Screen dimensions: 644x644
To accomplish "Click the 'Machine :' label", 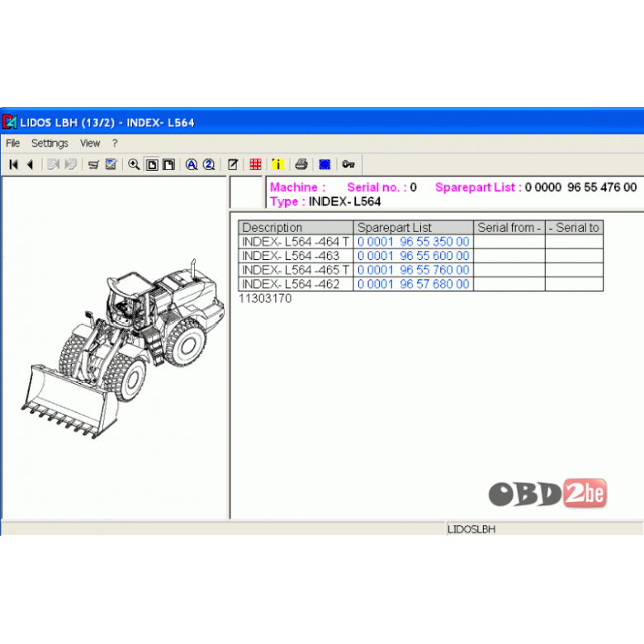I will click(x=298, y=187).
